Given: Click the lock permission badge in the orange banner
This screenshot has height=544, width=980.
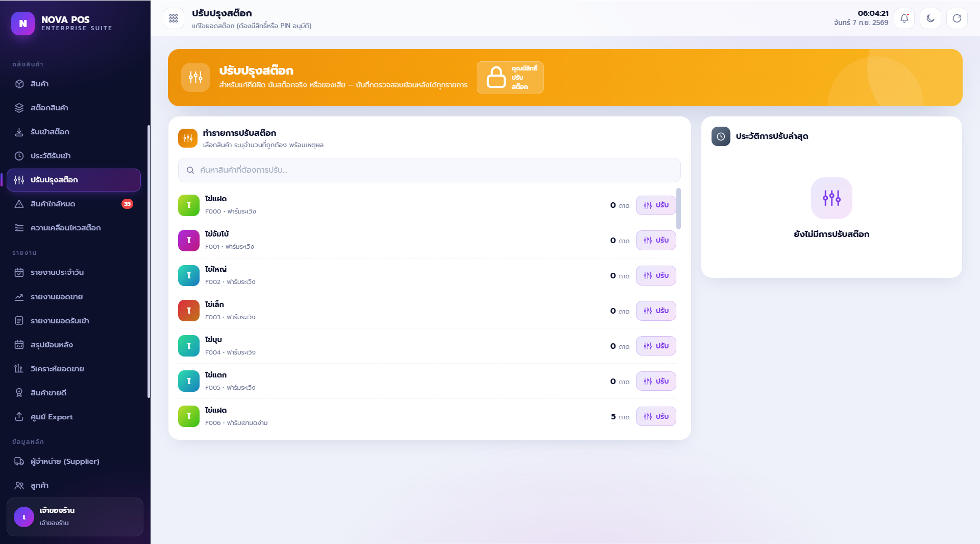Looking at the screenshot, I should point(510,77).
